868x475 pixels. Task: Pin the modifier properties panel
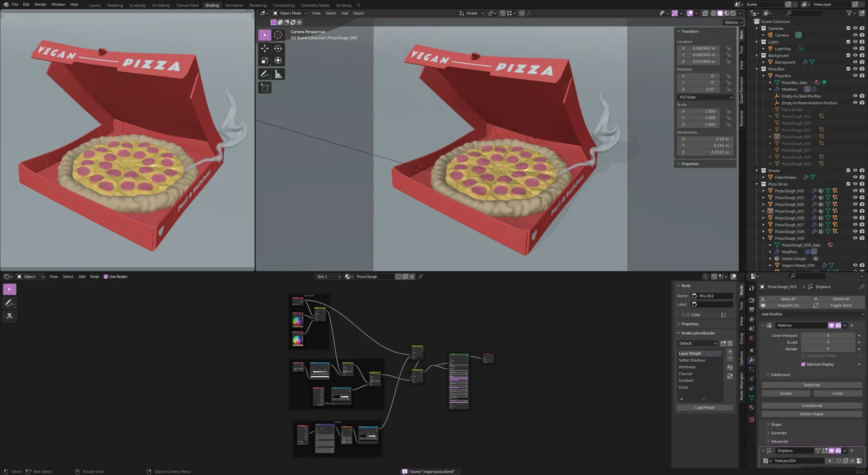click(x=861, y=287)
